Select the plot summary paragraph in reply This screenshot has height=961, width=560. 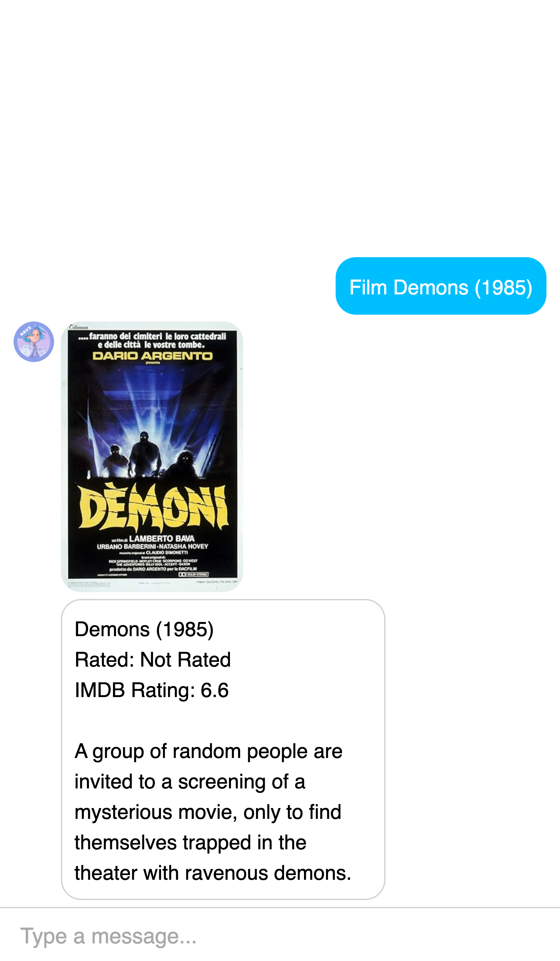(x=213, y=812)
